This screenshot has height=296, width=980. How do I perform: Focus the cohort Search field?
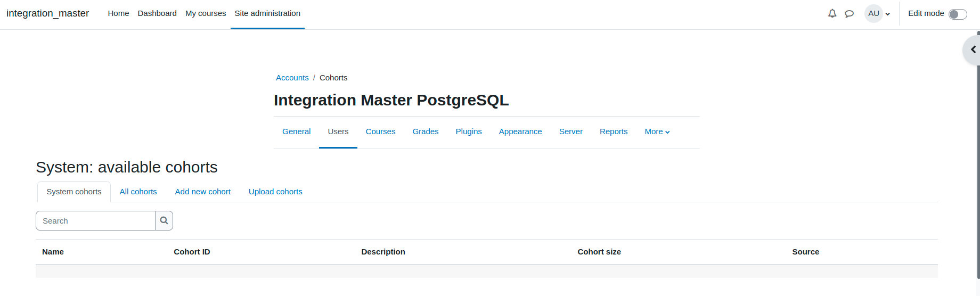point(96,220)
